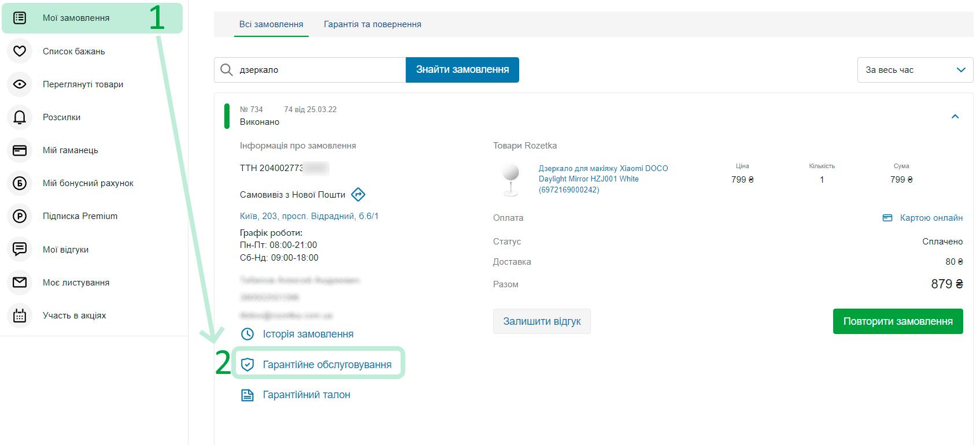Click the Картою онлайн payment link
The image size is (980, 445).
click(x=931, y=218)
